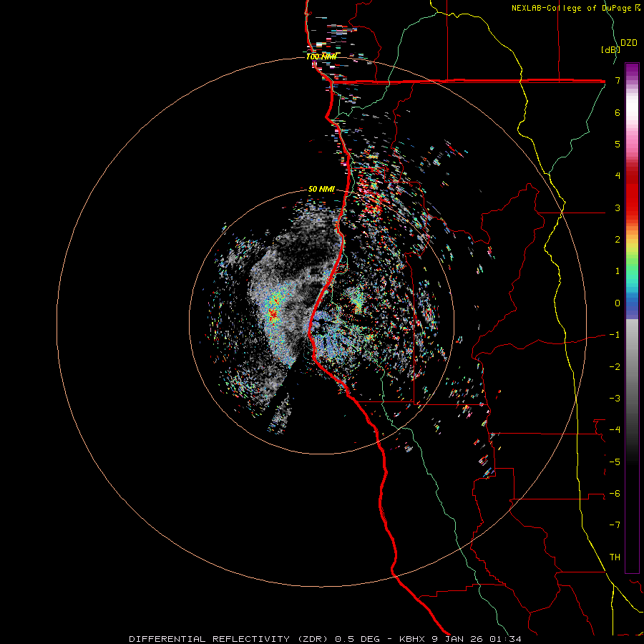Click the 1 tick label on the scale

pos(618,271)
